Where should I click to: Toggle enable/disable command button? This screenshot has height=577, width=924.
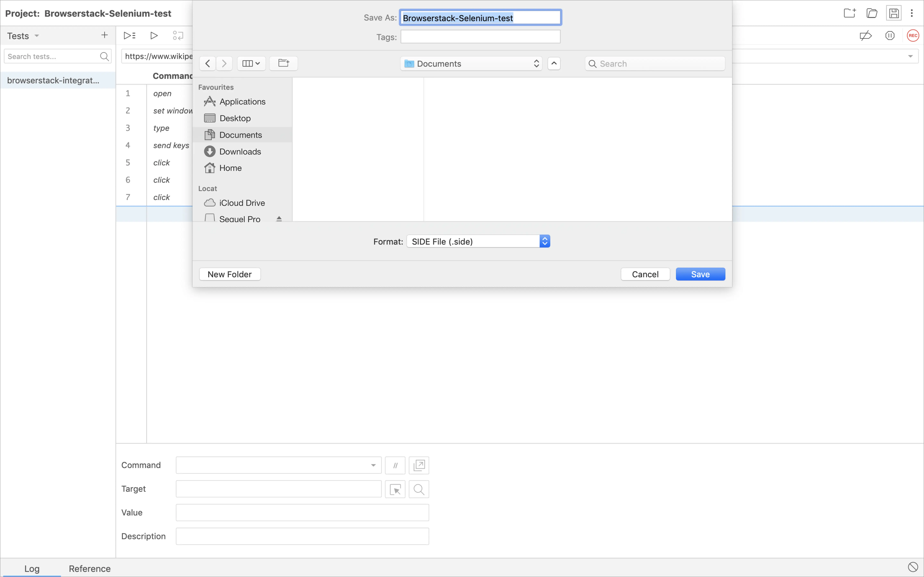pos(395,465)
